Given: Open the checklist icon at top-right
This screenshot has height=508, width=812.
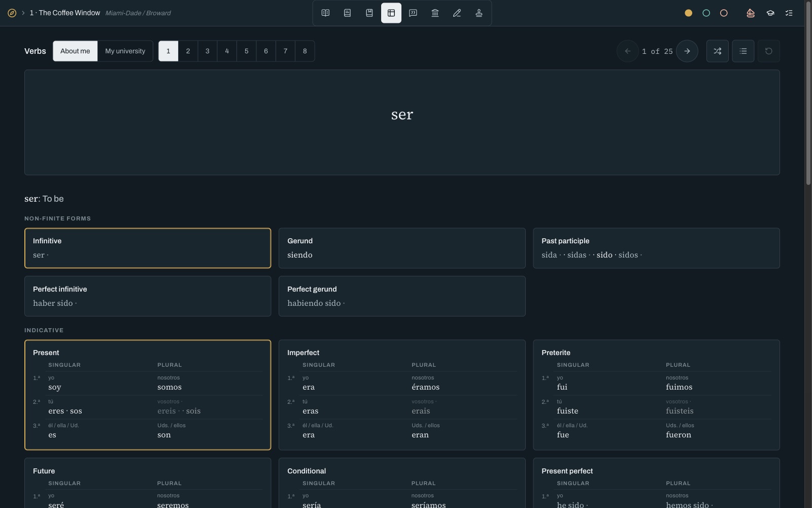Looking at the screenshot, I should point(789,13).
